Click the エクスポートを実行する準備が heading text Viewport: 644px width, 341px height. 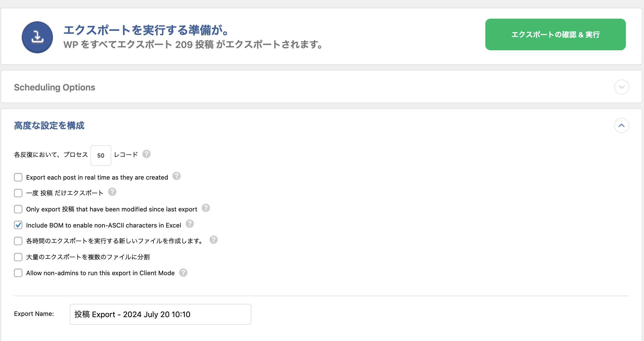pos(146,30)
